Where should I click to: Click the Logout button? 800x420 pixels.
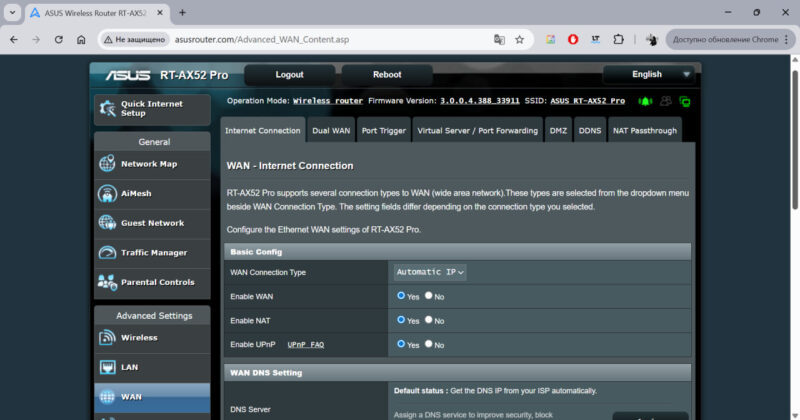click(289, 75)
